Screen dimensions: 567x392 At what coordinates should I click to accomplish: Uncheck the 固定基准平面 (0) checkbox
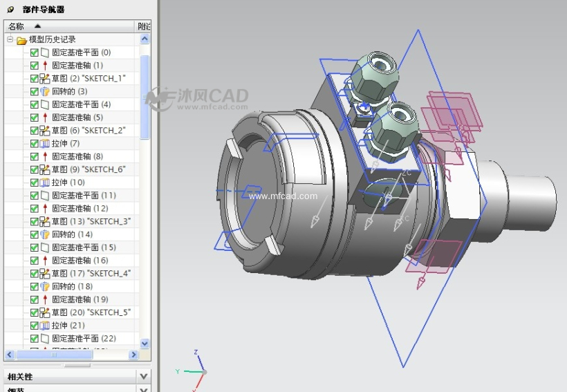click(x=35, y=53)
